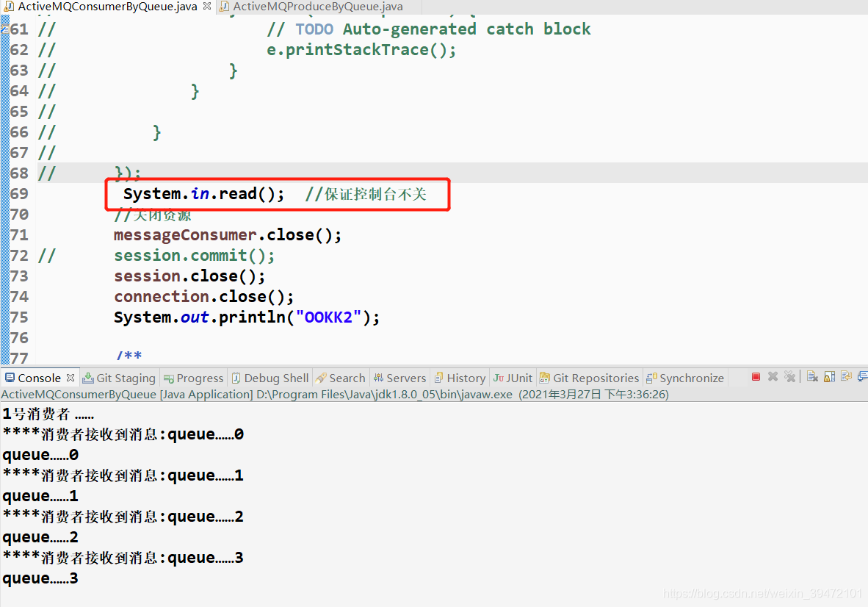
Task: Click the System.out.println statement on line 75
Action: click(x=247, y=317)
